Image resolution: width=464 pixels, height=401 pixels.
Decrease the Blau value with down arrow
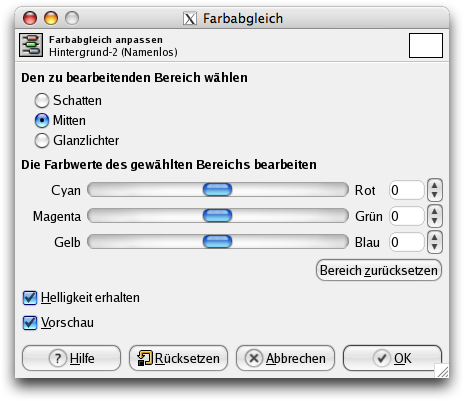point(435,247)
